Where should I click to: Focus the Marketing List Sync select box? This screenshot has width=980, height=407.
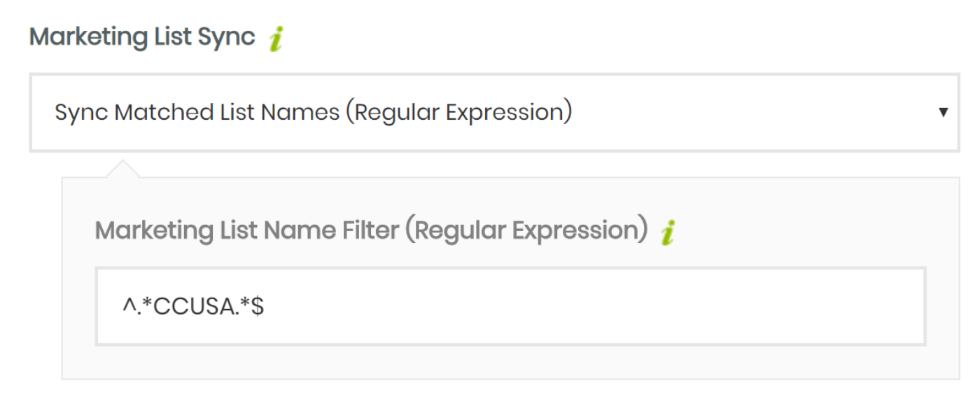pos(494,112)
